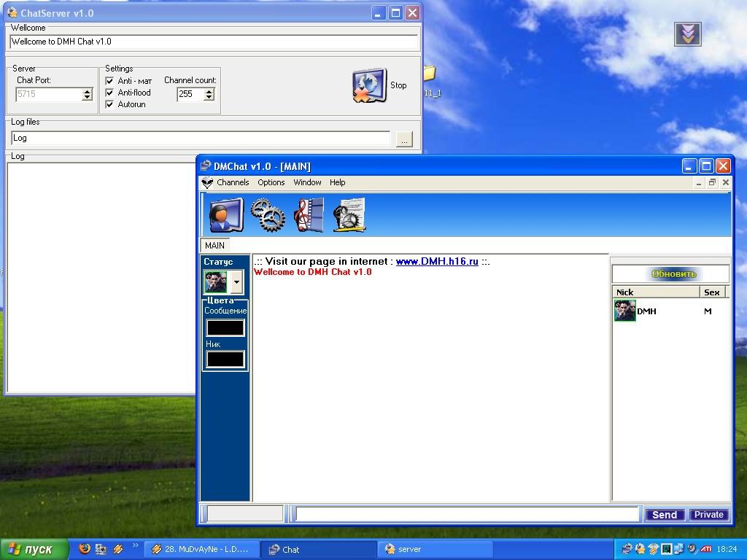The height and width of the screenshot is (560, 747).
Task: Uncheck the Autorun setting
Action: pos(110,104)
